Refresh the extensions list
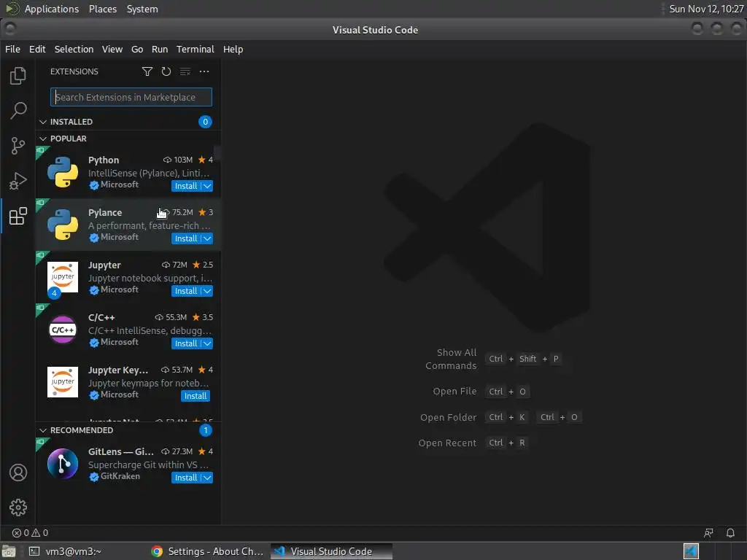Image resolution: width=747 pixels, height=560 pixels. (x=166, y=71)
